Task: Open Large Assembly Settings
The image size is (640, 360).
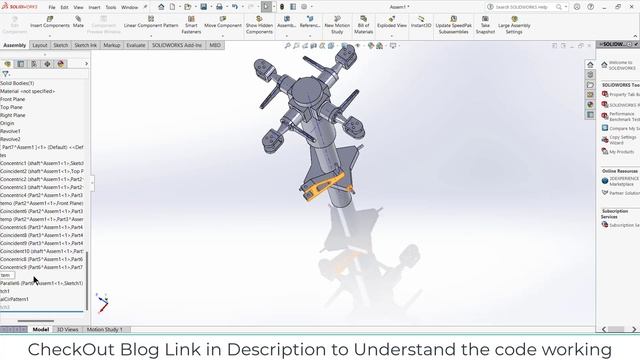Action: (x=514, y=25)
